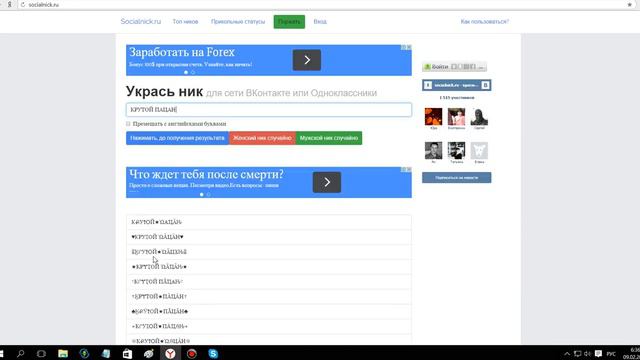Open the grey placeholder VK dog avatar
Screen dimensions: 640x360
[479, 151]
